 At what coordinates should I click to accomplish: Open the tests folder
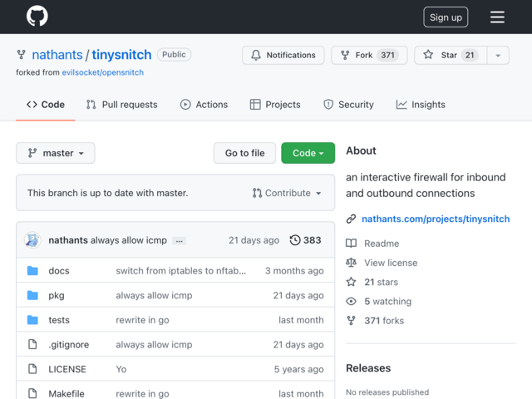pos(59,320)
